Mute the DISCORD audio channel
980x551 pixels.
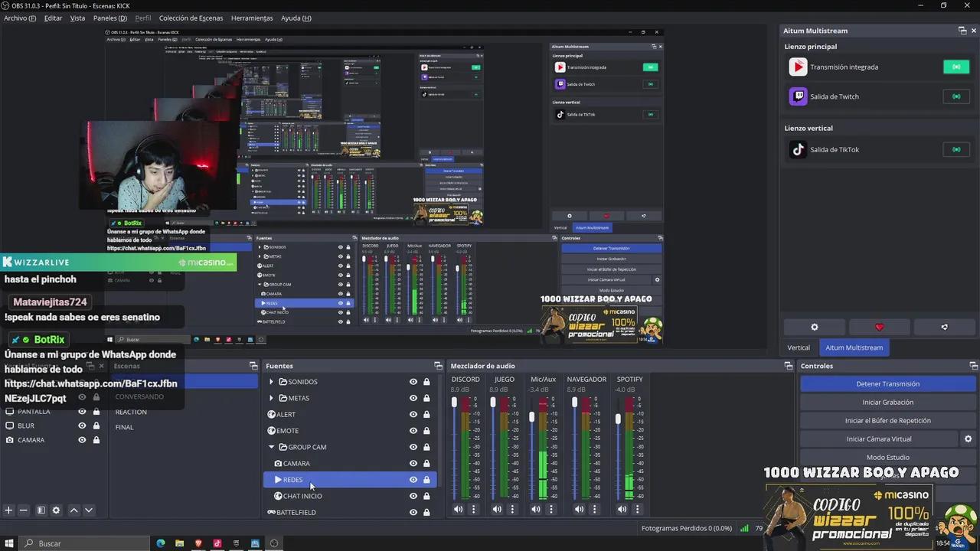pos(458,509)
